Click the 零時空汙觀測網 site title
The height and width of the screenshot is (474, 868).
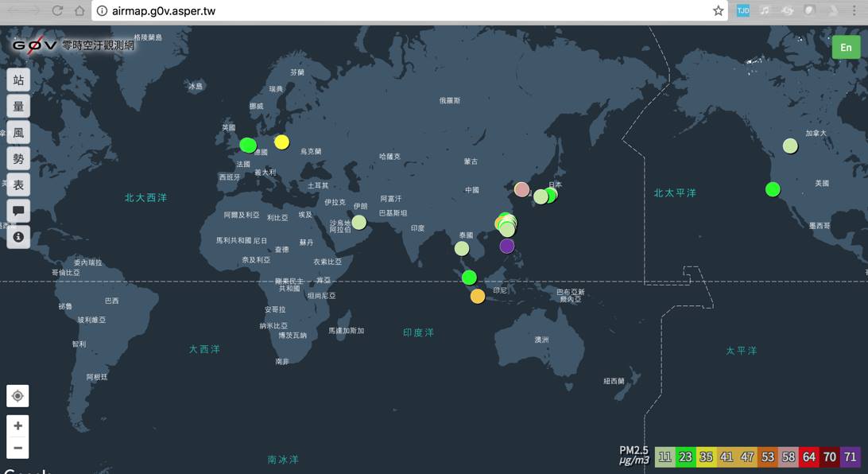click(98, 45)
